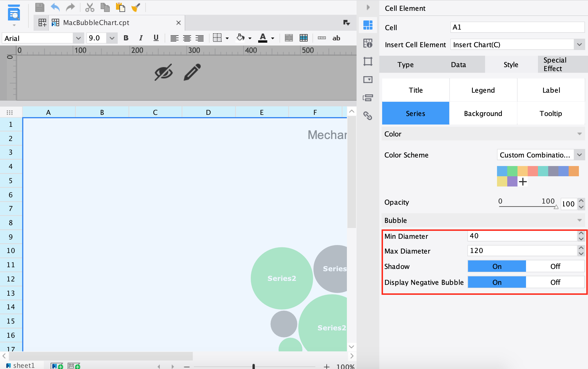Click the crossed-eye hide icon
The width and height of the screenshot is (588, 369).
[163, 72]
